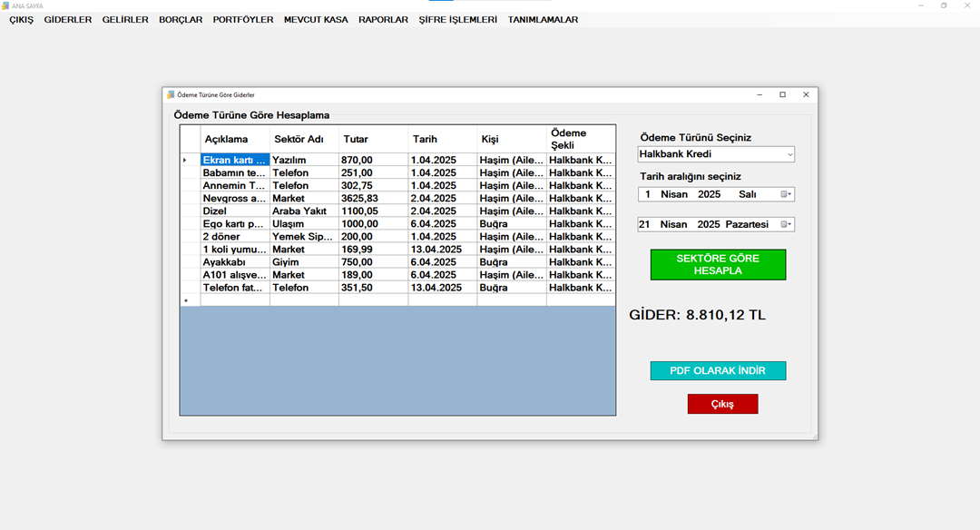
Task: Click the SEKTÖRE GÖRE HESAPLA button
Action: point(718,264)
